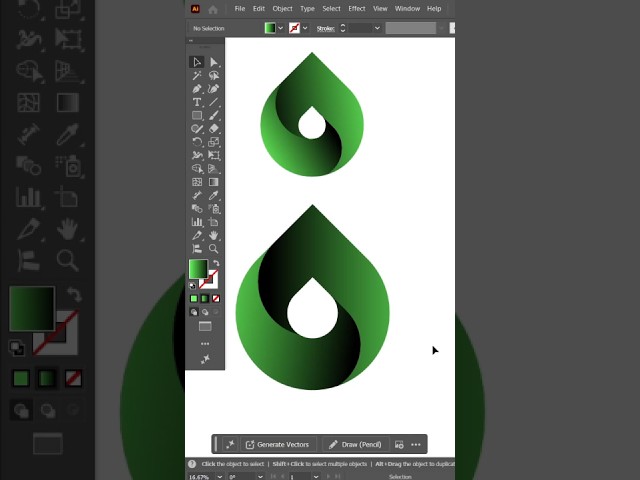640x480 pixels.
Task: Collapse the tools panel double-arrow
Action: pos(191,41)
